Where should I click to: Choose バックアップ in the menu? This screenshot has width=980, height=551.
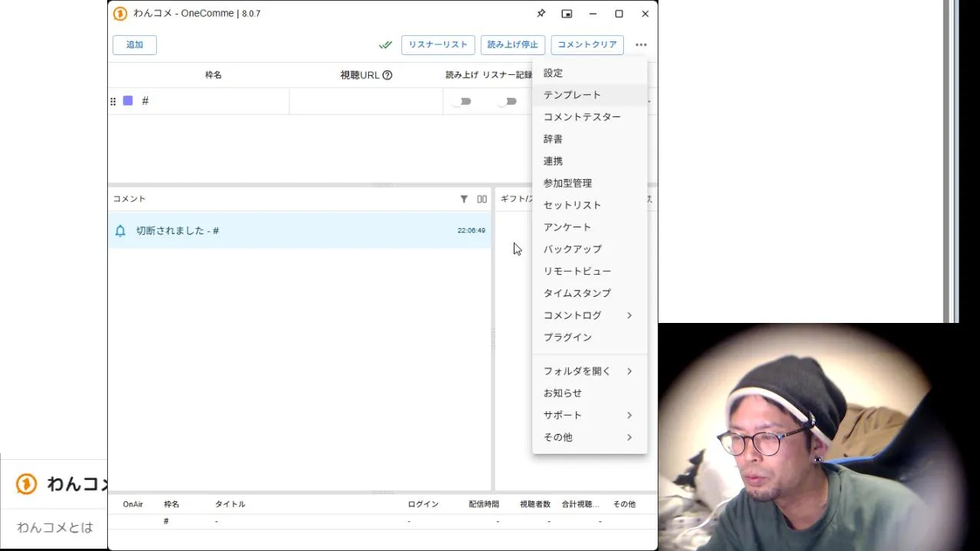click(x=590, y=249)
